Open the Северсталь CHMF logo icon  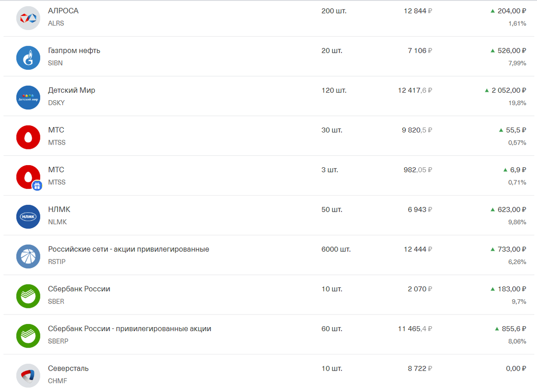click(x=28, y=376)
